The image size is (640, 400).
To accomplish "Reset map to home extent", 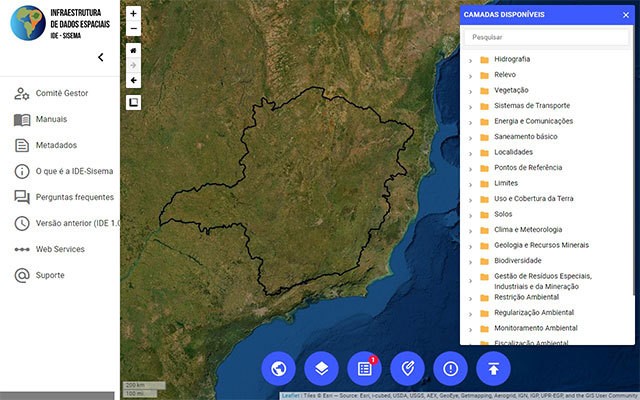I will pyautogui.click(x=134, y=49).
